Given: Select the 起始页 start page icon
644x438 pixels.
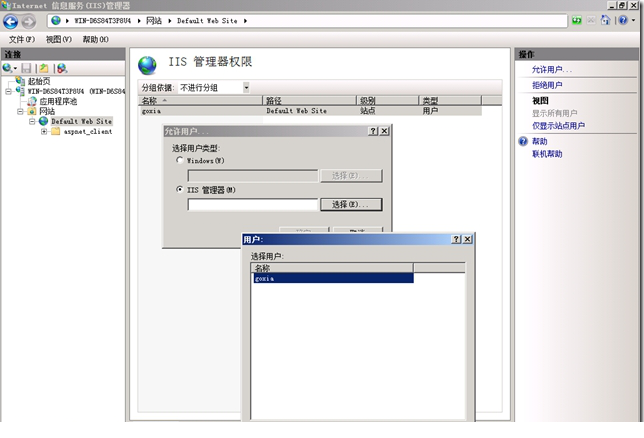Looking at the screenshot, I should click(20, 81).
